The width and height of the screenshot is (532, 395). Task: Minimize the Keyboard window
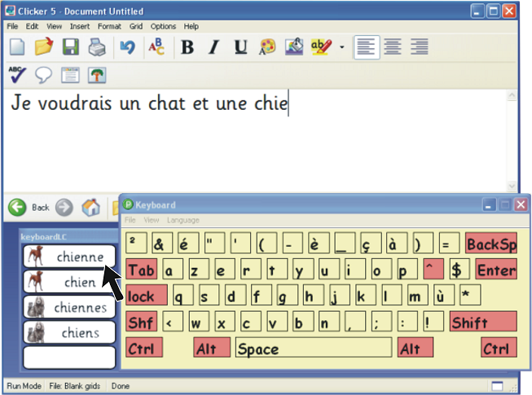click(489, 204)
